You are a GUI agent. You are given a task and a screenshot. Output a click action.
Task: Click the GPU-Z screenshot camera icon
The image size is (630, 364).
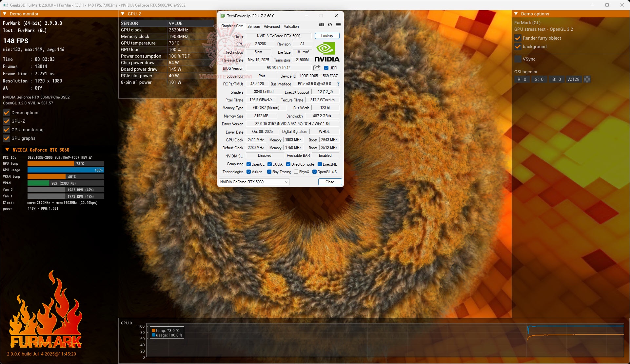(322, 25)
